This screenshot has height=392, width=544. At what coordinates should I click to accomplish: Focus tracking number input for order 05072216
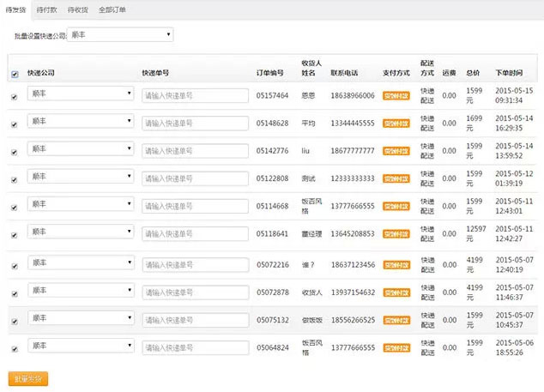(195, 264)
